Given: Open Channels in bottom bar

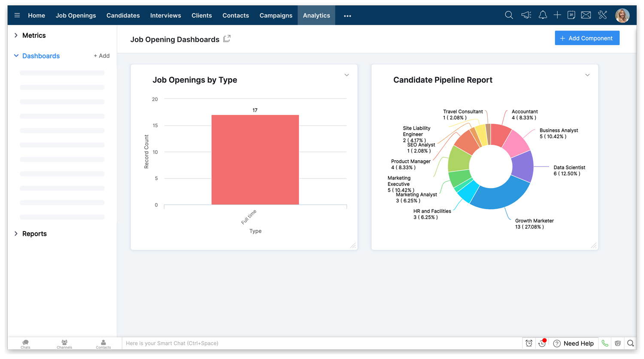Looking at the screenshot, I should (64, 344).
